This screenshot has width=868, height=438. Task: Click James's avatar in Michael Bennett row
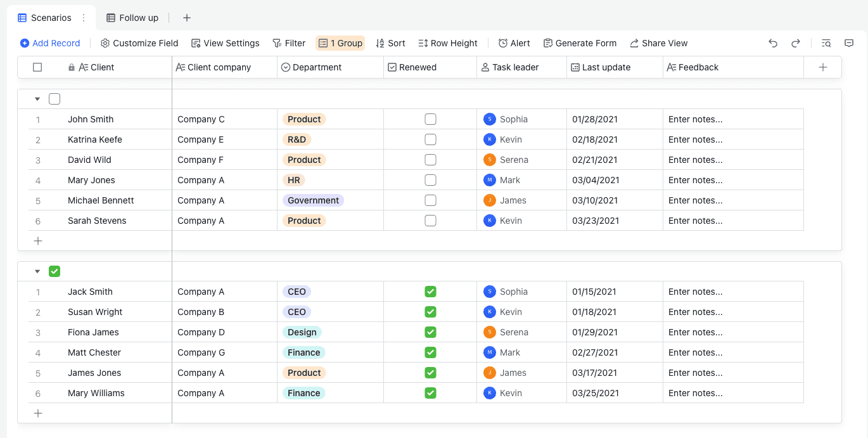point(489,200)
